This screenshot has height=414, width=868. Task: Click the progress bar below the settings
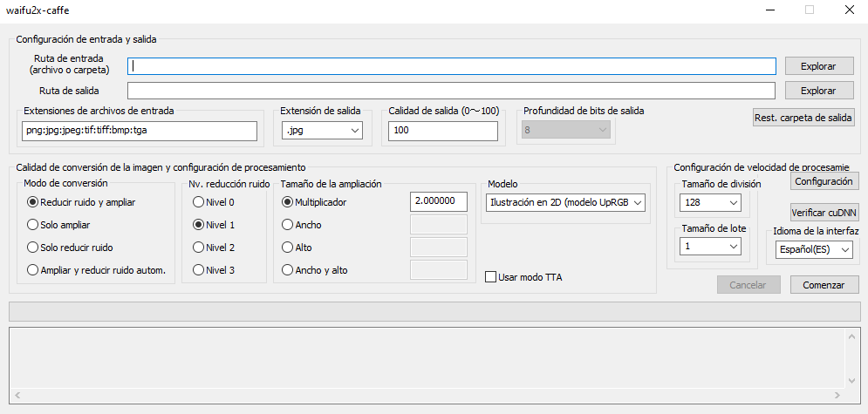coord(434,311)
